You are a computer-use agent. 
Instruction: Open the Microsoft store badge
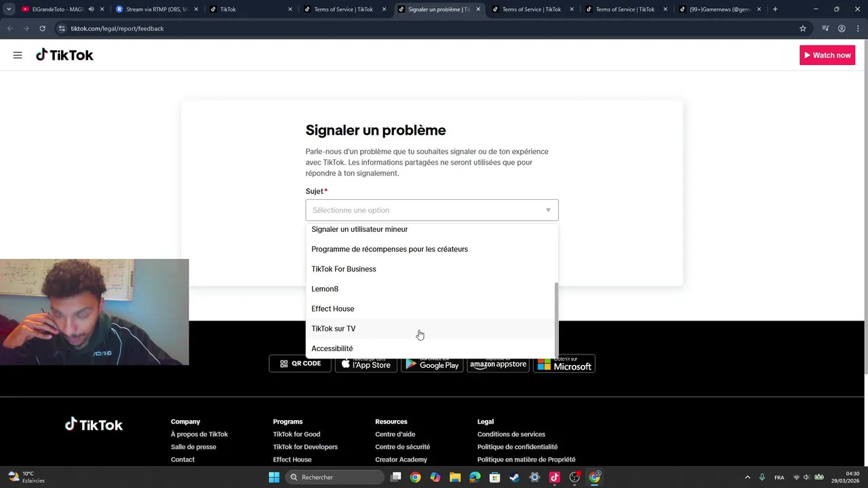pyautogui.click(x=564, y=363)
